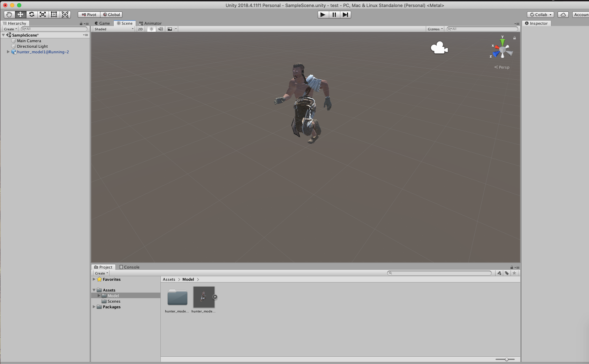Toggle Persp projection label
589x364 pixels.
coord(502,67)
